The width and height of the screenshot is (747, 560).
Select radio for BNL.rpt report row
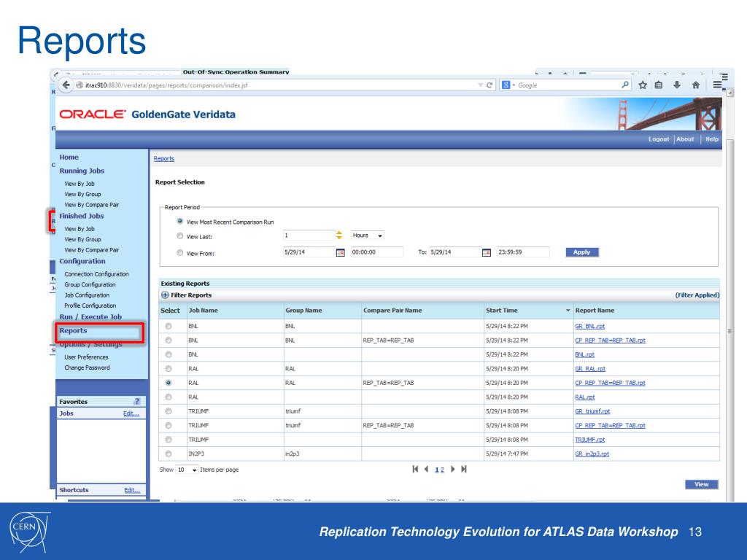click(169, 355)
